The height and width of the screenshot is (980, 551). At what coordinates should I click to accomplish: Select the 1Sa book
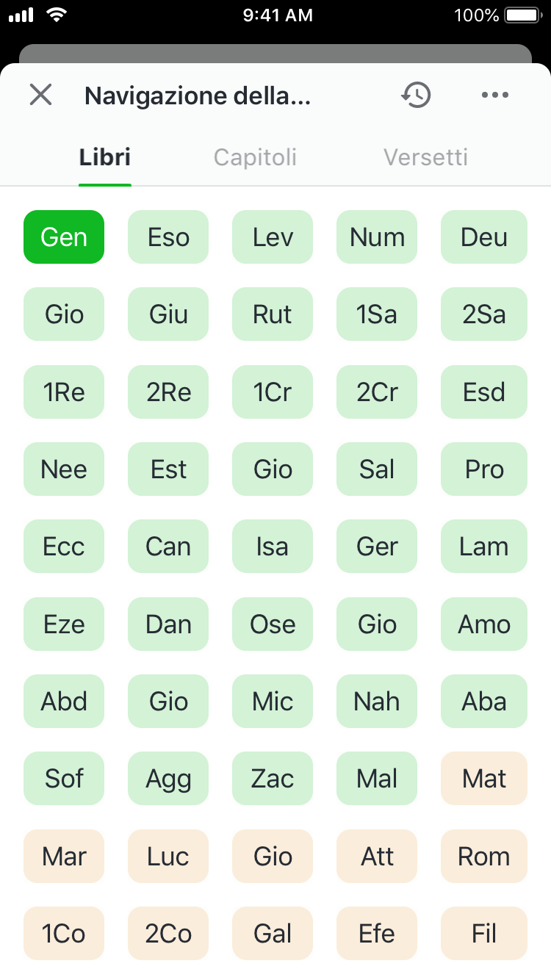pyautogui.click(x=377, y=314)
